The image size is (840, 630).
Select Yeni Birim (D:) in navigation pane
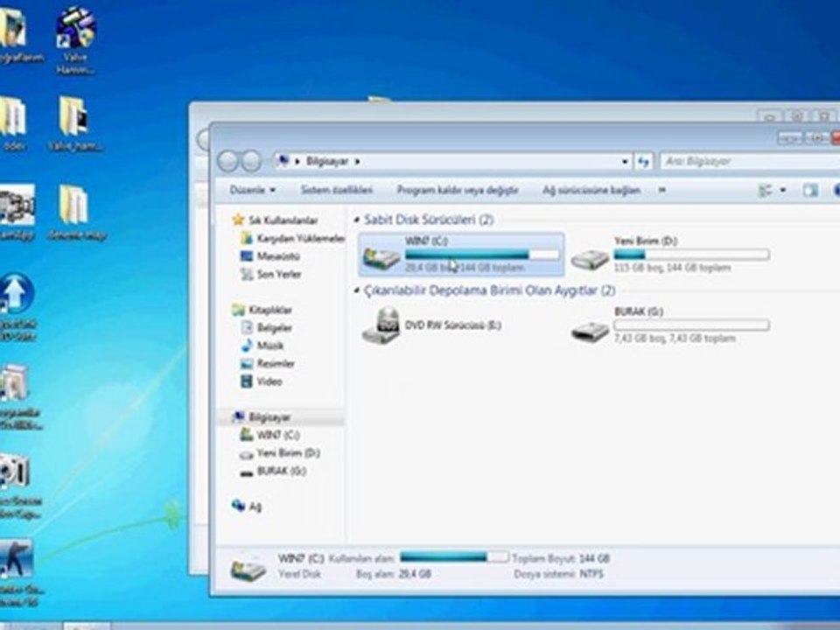[x=280, y=453]
